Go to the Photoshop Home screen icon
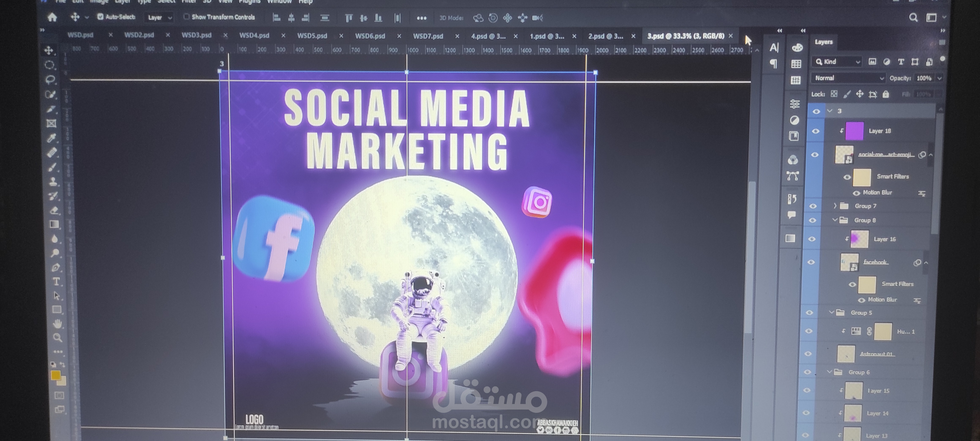 (x=52, y=17)
